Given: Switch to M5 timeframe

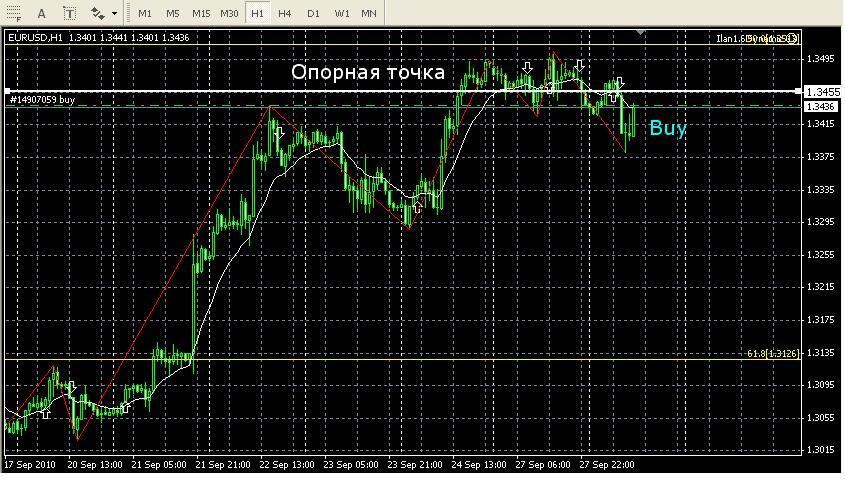Looking at the screenshot, I should point(172,13).
